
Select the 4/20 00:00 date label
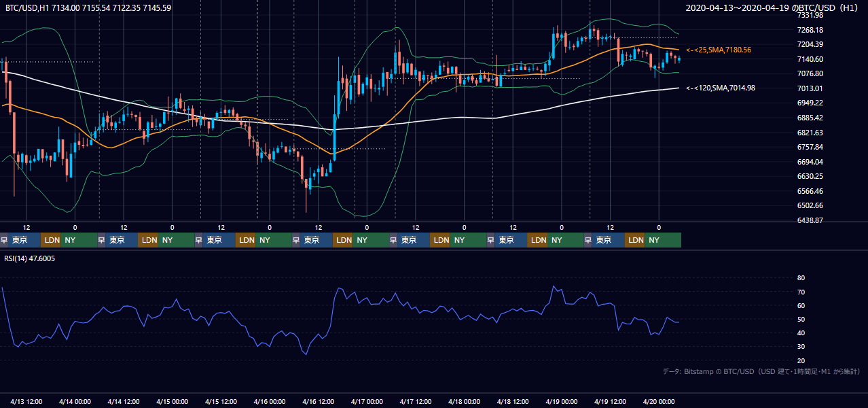pyautogui.click(x=658, y=401)
